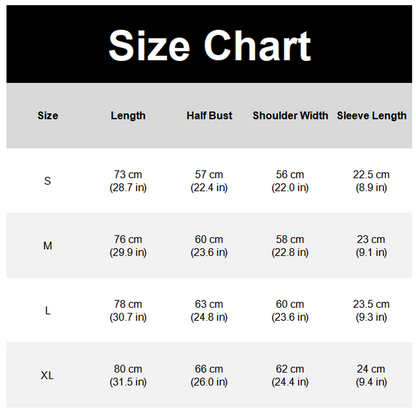Image resolution: width=416 pixels, height=416 pixels.
Task: Click the 66 cm half bust cell
Action: (x=209, y=375)
